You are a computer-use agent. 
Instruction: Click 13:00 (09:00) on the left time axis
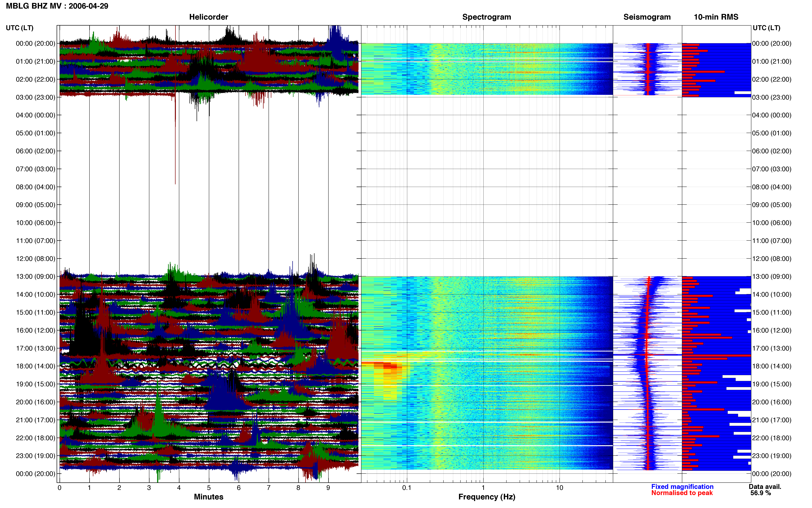click(35, 277)
